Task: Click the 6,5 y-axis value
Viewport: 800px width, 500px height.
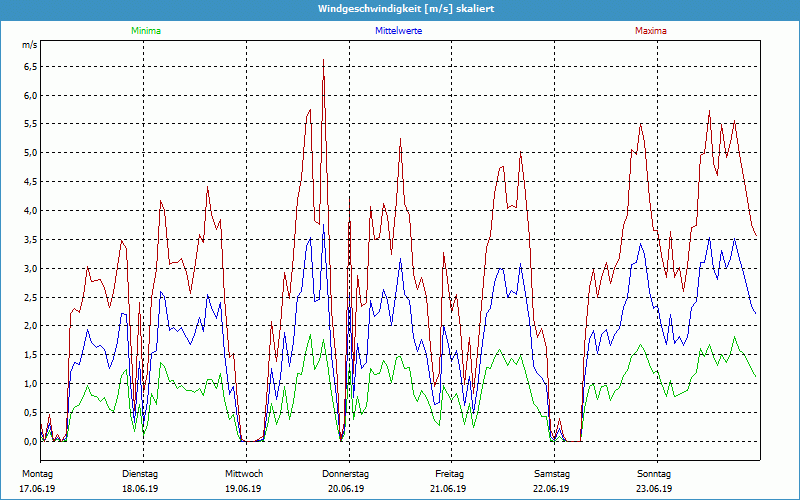Action: coord(30,67)
